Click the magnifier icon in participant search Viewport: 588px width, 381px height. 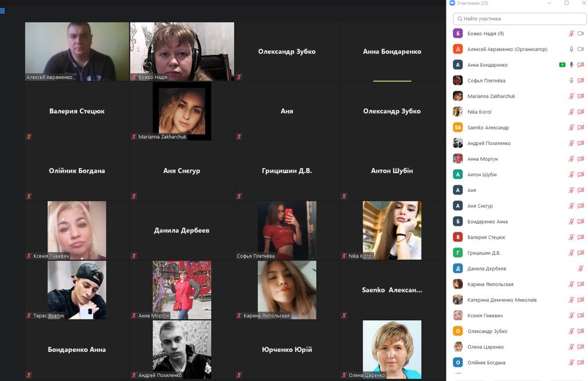point(459,19)
